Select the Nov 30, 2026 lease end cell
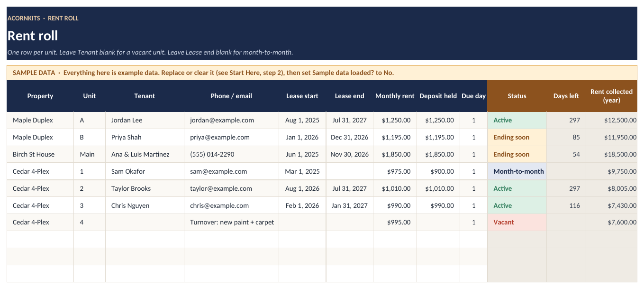 350,154
